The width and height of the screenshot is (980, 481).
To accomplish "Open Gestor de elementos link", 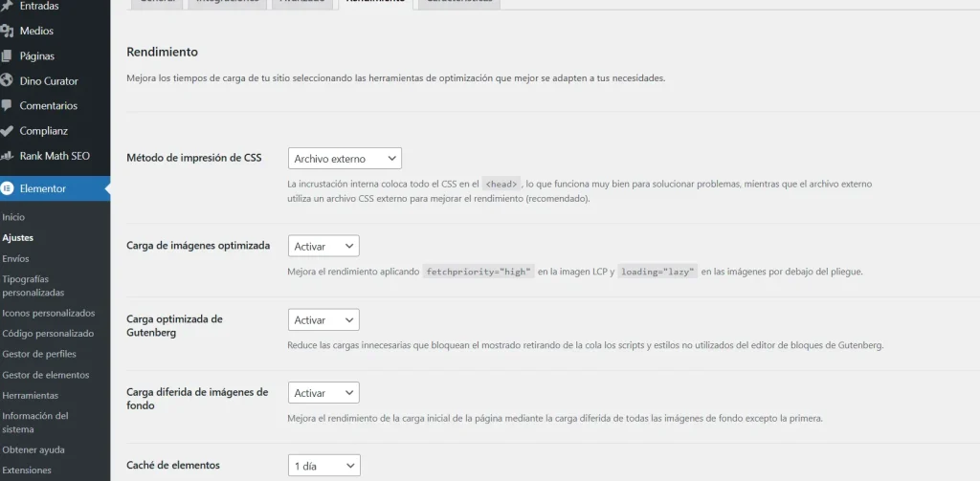I will (46, 375).
